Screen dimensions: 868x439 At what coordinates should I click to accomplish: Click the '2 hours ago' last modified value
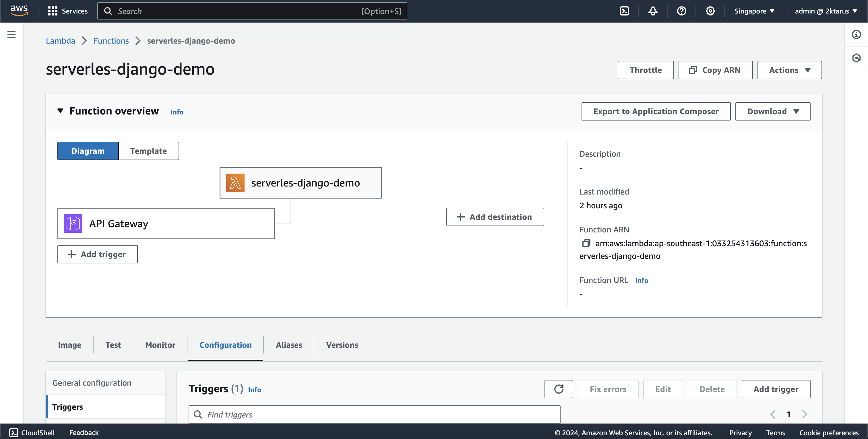pyautogui.click(x=601, y=205)
